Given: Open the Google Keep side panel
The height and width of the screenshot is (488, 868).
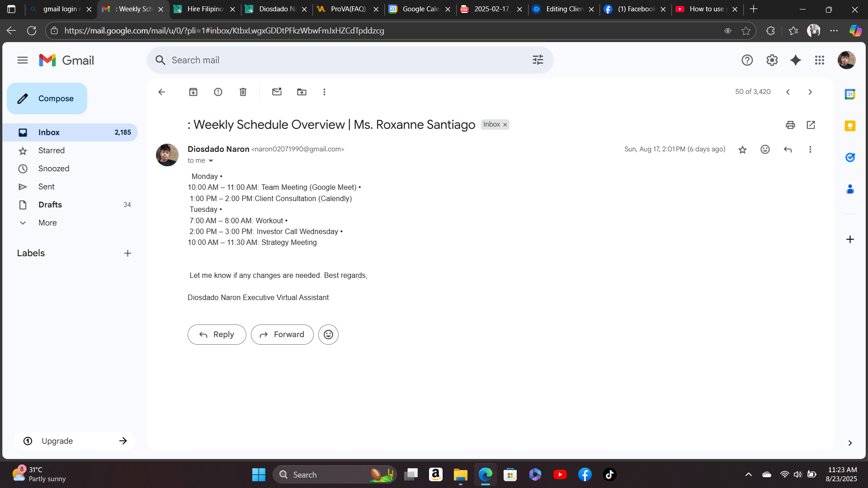Looking at the screenshot, I should pyautogui.click(x=850, y=126).
